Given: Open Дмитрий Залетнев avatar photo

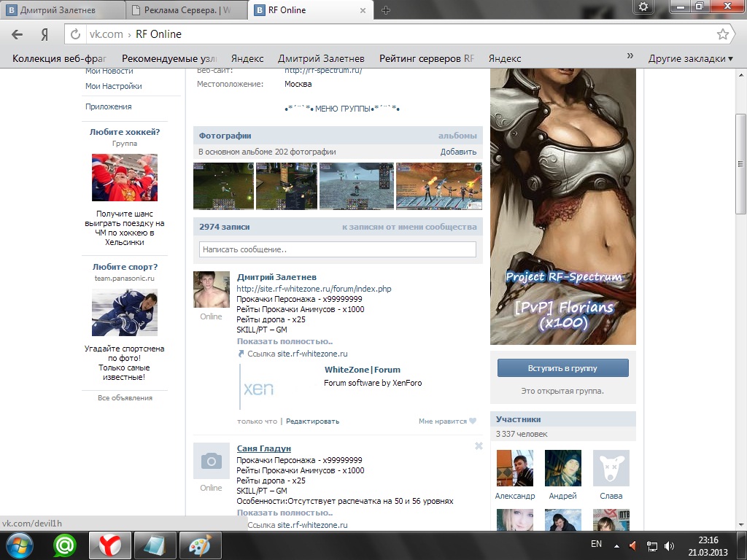Looking at the screenshot, I should pos(212,289).
